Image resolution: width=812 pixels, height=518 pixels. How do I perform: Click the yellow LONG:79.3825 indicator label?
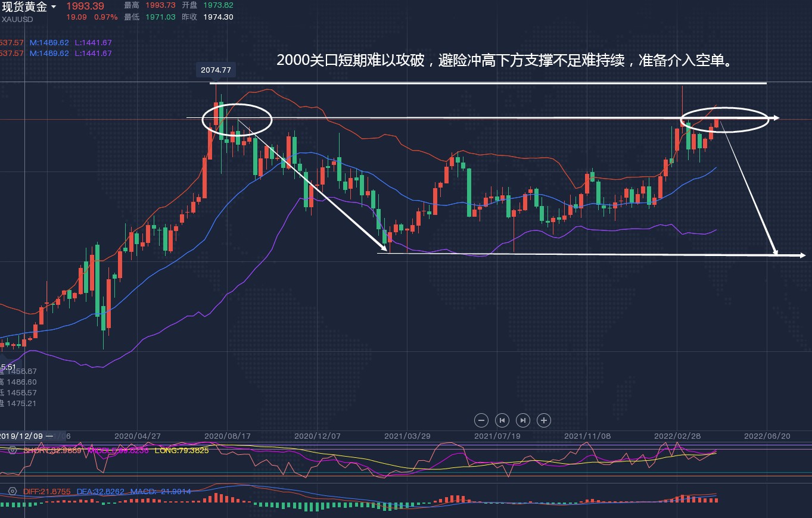pyautogui.click(x=181, y=451)
